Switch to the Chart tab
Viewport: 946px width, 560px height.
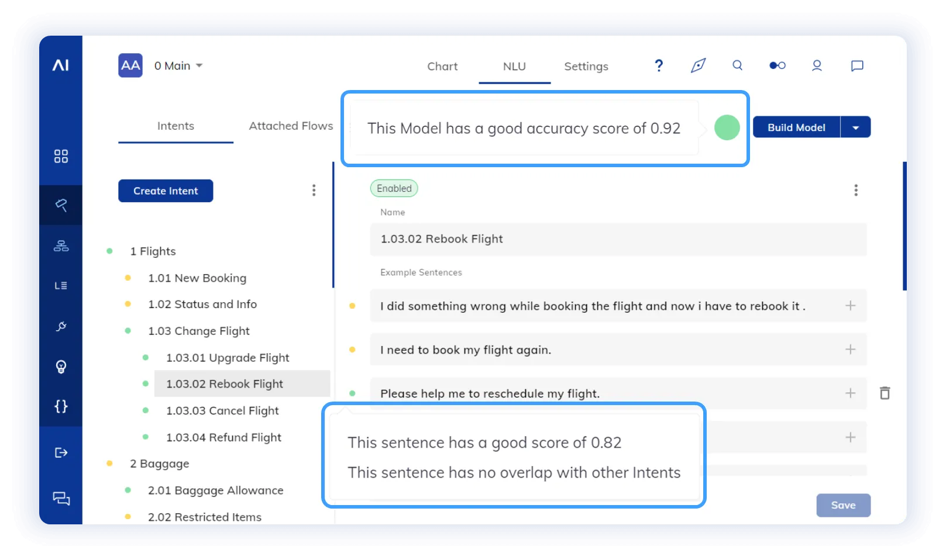pos(442,66)
